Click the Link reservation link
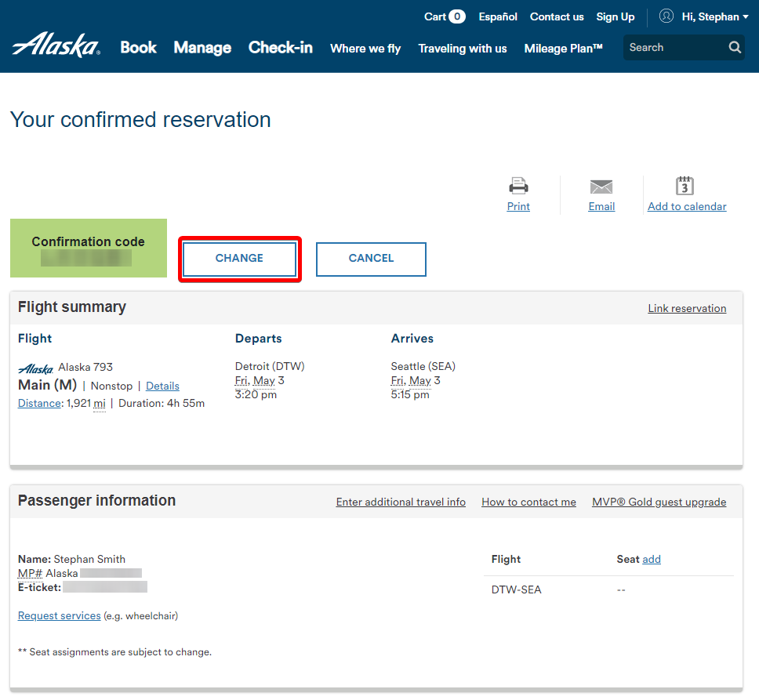The width and height of the screenshot is (759, 700). coord(687,309)
